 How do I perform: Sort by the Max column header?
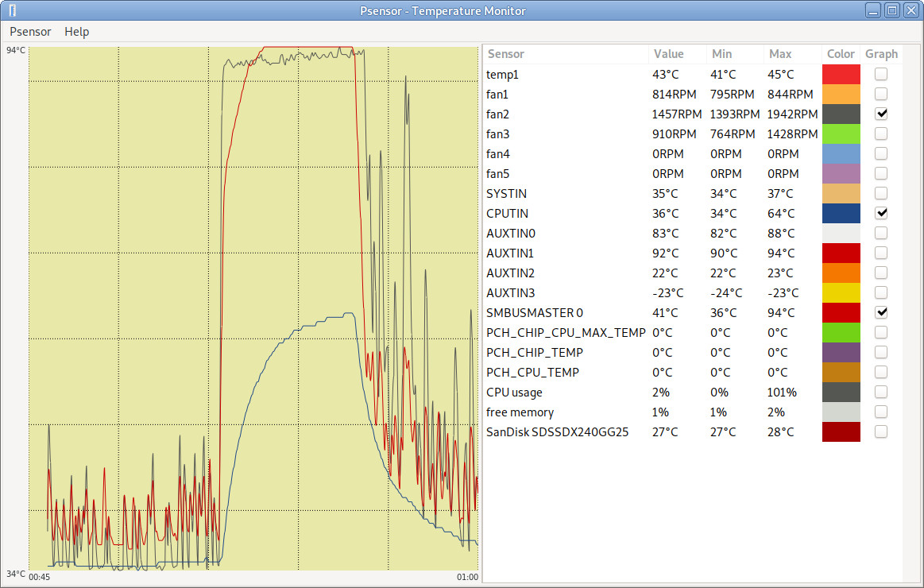click(x=792, y=54)
